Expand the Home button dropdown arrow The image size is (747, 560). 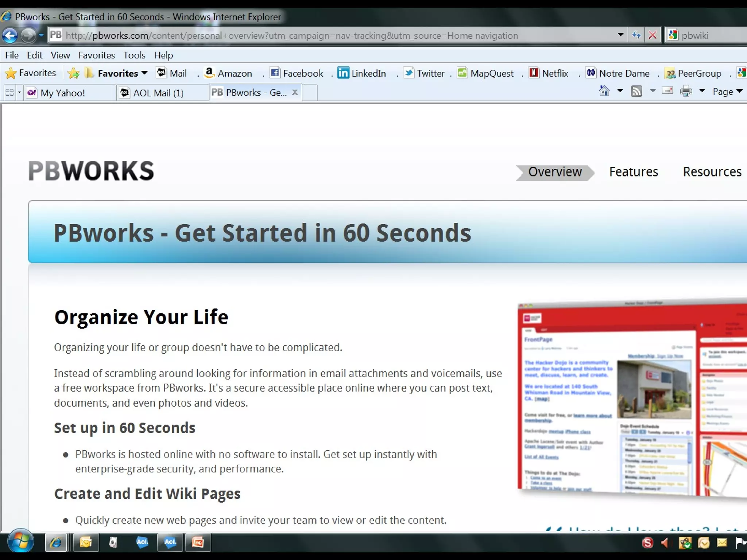tap(620, 91)
